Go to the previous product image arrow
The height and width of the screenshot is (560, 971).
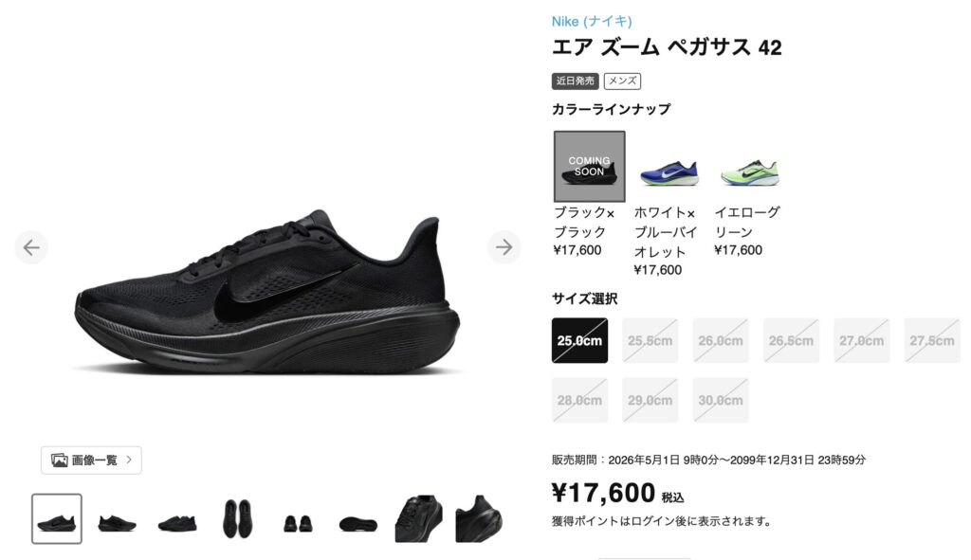pos(31,247)
